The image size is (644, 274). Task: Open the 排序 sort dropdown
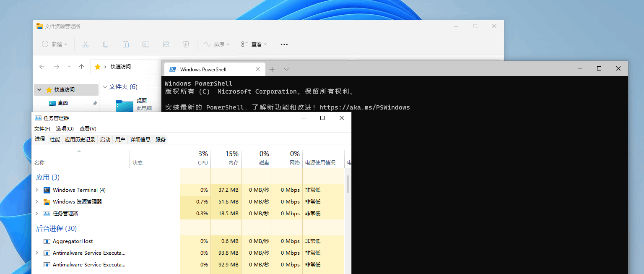[x=217, y=44]
